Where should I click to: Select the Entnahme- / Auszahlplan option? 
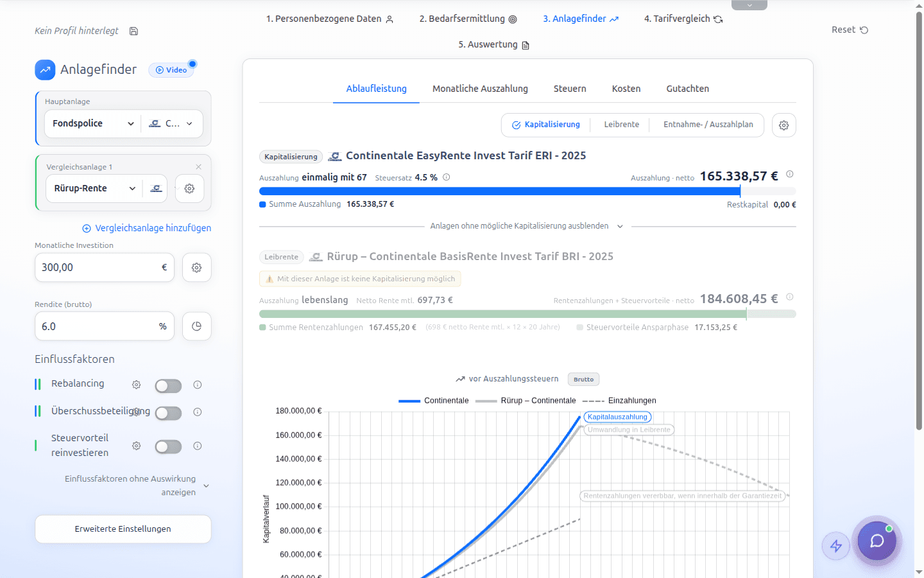pos(708,125)
